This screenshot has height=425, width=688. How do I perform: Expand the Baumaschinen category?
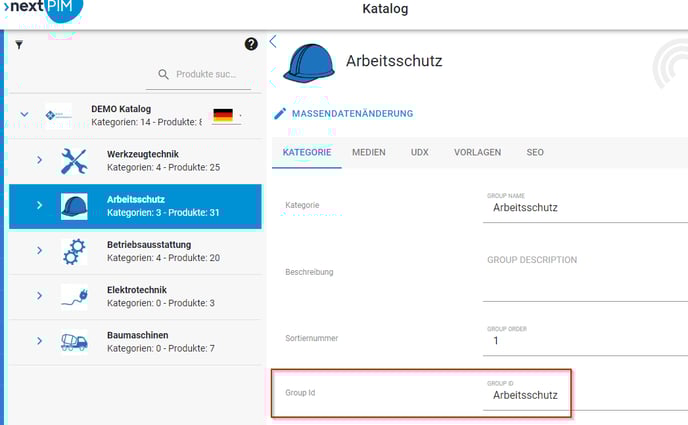(39, 341)
